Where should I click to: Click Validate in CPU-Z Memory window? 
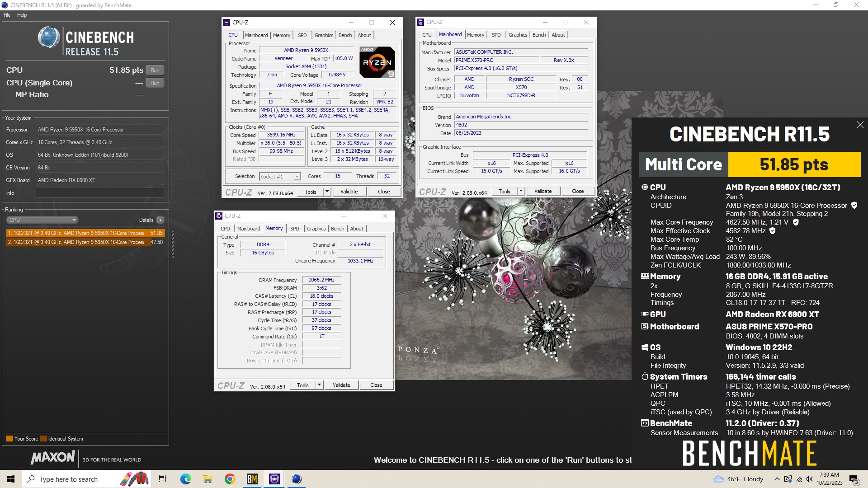pyautogui.click(x=341, y=385)
